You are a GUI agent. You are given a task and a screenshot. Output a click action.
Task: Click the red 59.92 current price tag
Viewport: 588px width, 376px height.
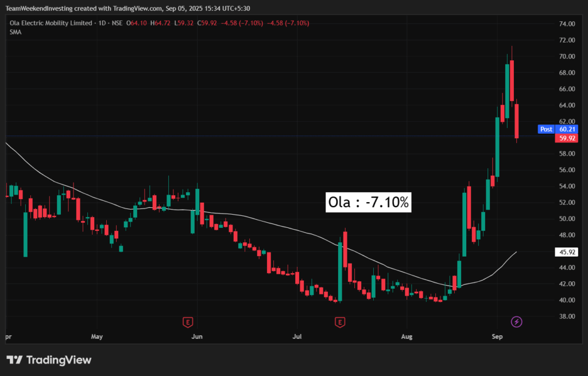tap(567, 138)
